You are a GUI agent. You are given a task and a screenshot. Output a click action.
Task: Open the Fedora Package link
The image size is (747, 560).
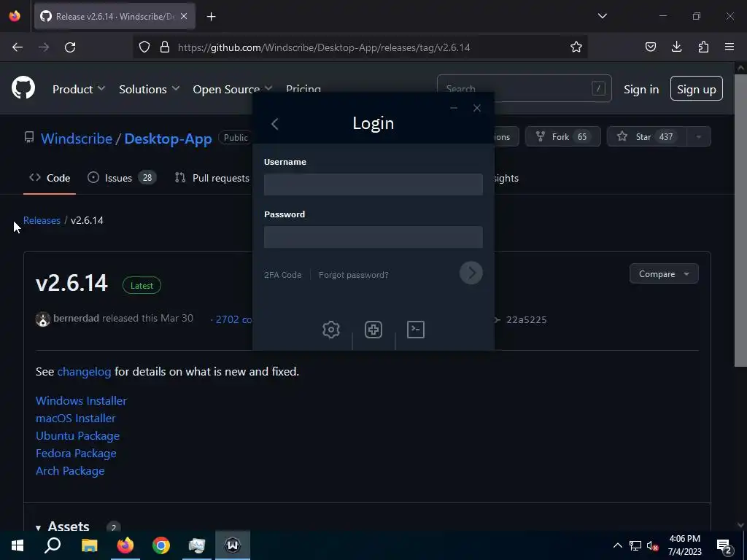click(76, 454)
